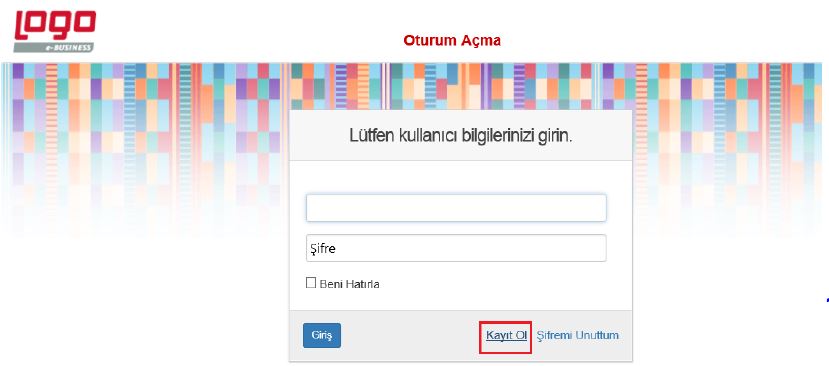The width and height of the screenshot is (829, 366).
Task: Click the small blue mark at right edge
Action: [827, 301]
